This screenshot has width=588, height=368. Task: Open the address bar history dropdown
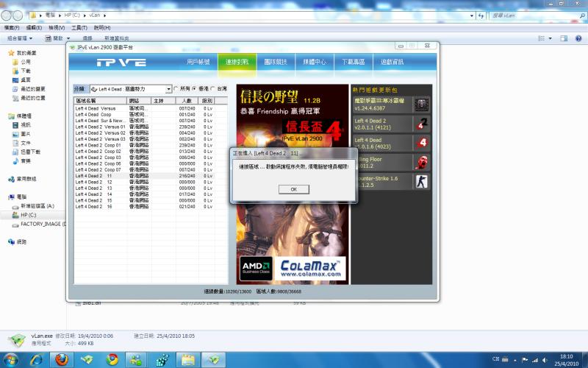472,15
